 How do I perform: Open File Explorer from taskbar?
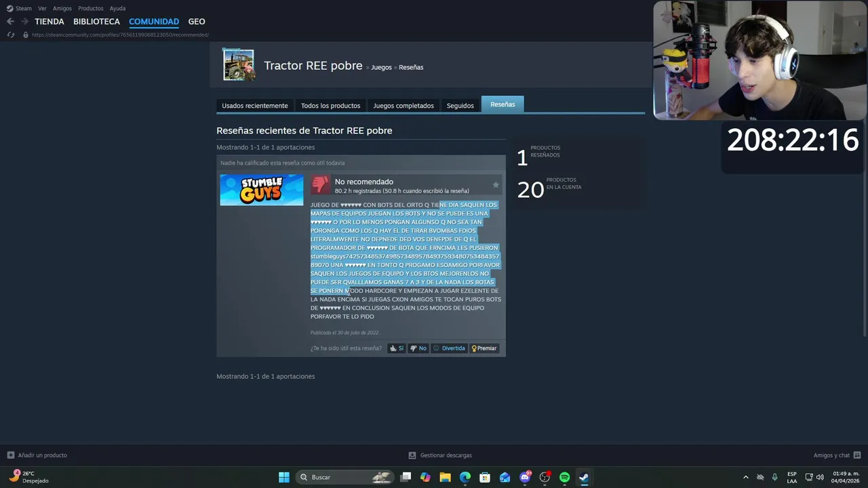445,477
